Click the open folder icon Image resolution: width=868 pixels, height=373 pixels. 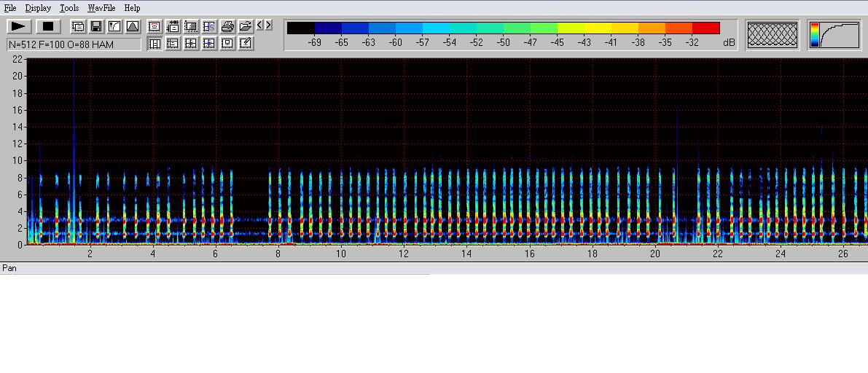(246, 27)
